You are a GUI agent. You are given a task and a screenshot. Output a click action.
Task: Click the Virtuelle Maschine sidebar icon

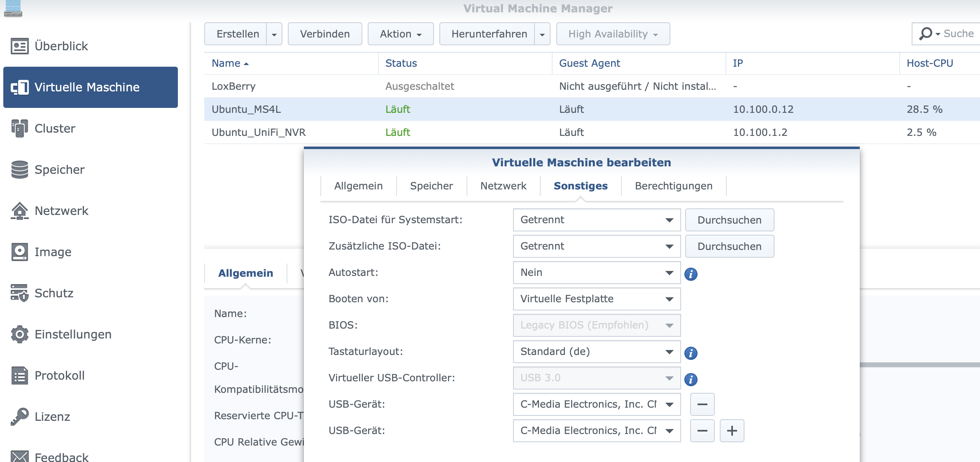[19, 87]
